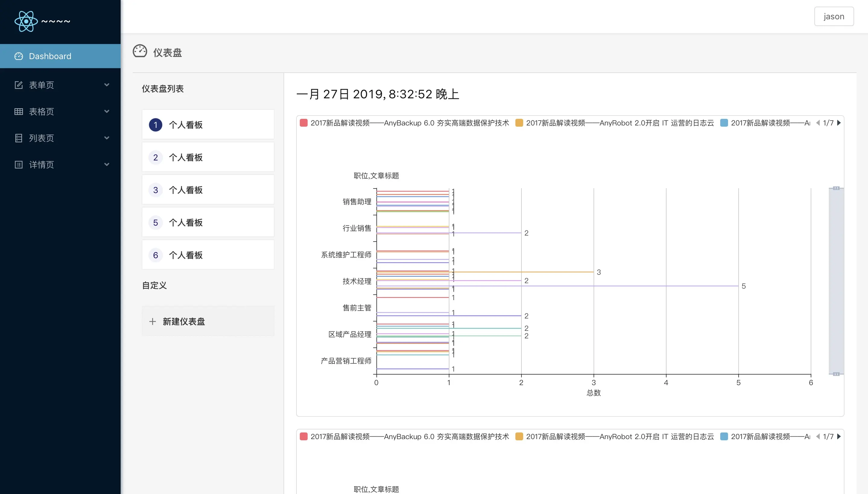868x494 pixels.
Task: Expand the 详情页 submenu chevron
Action: tap(106, 165)
